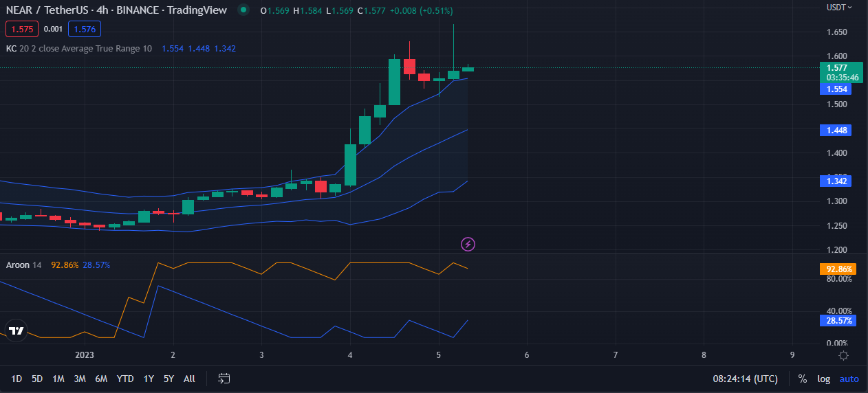Click Aroon up value 92.86% in legend
The width and height of the screenshot is (868, 393).
click(64, 265)
